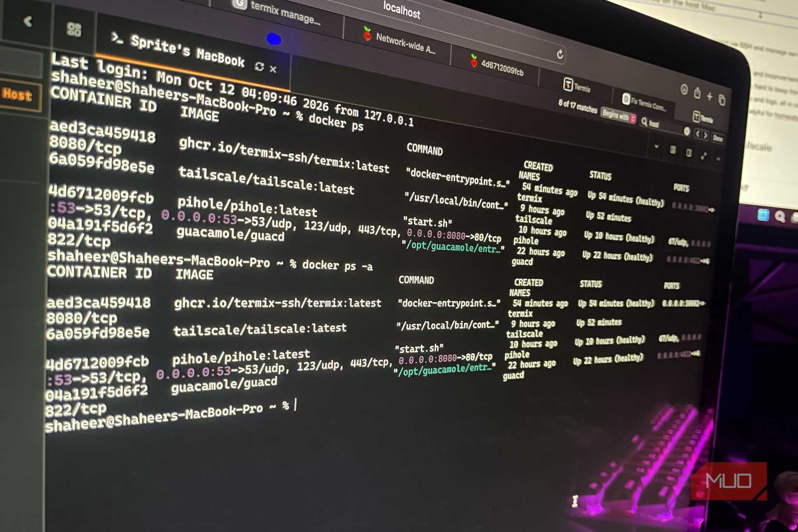The width and height of the screenshot is (798, 532).
Task: Reconnect the Sprite's MacBook terminal session
Action: pos(259,67)
